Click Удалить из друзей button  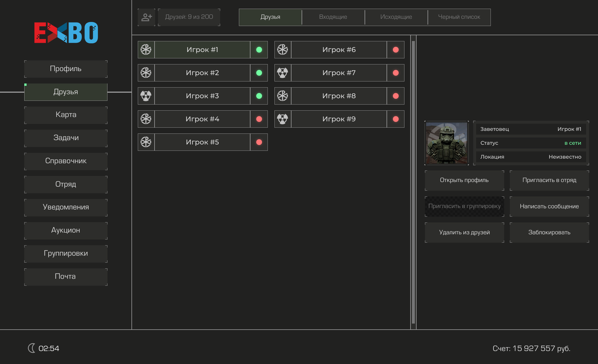[464, 233]
